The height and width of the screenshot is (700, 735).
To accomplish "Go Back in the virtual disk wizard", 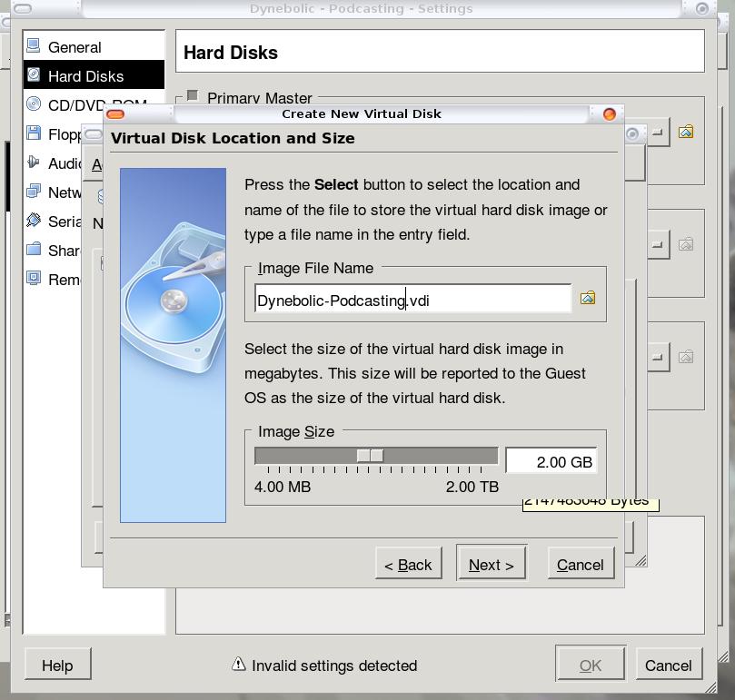I will (x=408, y=564).
